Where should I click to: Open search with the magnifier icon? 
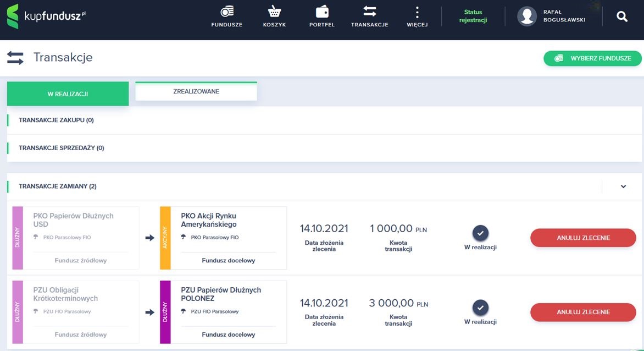(x=622, y=17)
